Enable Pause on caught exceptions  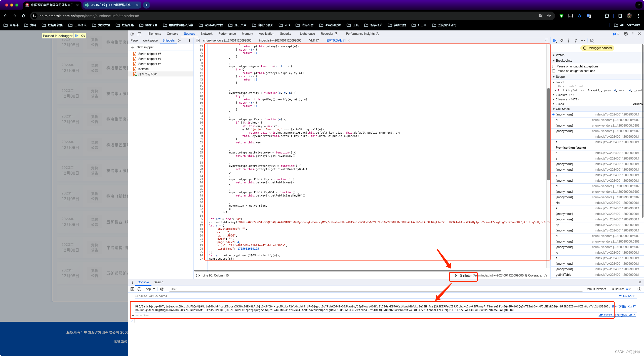[554, 71]
